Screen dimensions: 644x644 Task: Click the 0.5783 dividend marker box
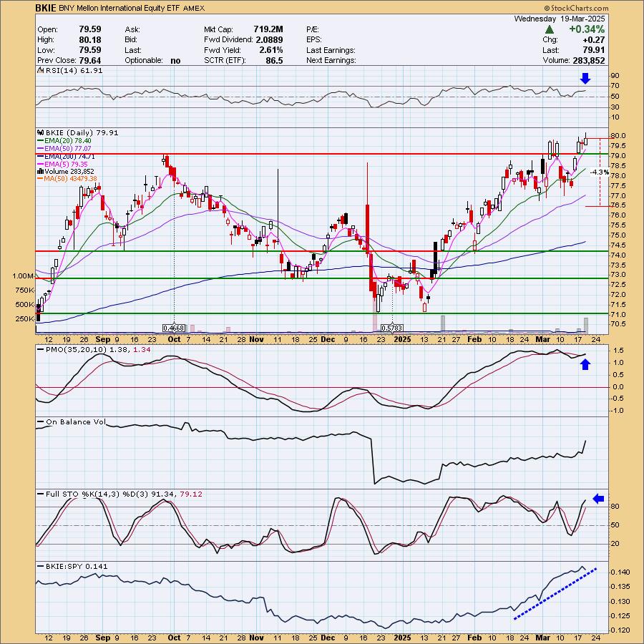pyautogui.click(x=392, y=328)
